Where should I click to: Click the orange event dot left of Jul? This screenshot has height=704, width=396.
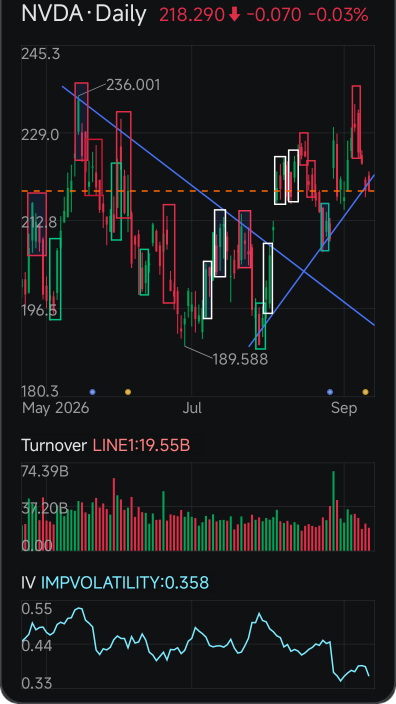tap(128, 392)
